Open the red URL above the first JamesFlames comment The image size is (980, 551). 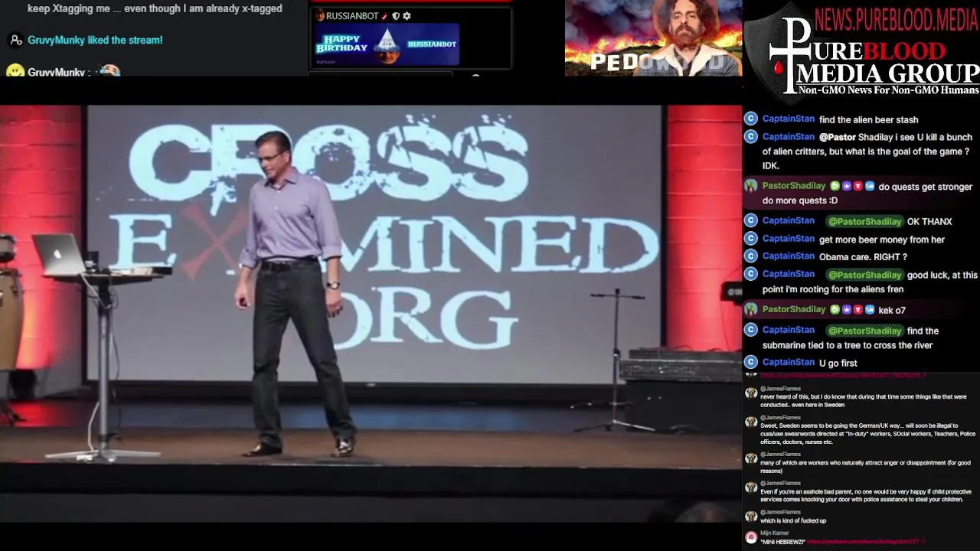pyautogui.click(x=843, y=376)
